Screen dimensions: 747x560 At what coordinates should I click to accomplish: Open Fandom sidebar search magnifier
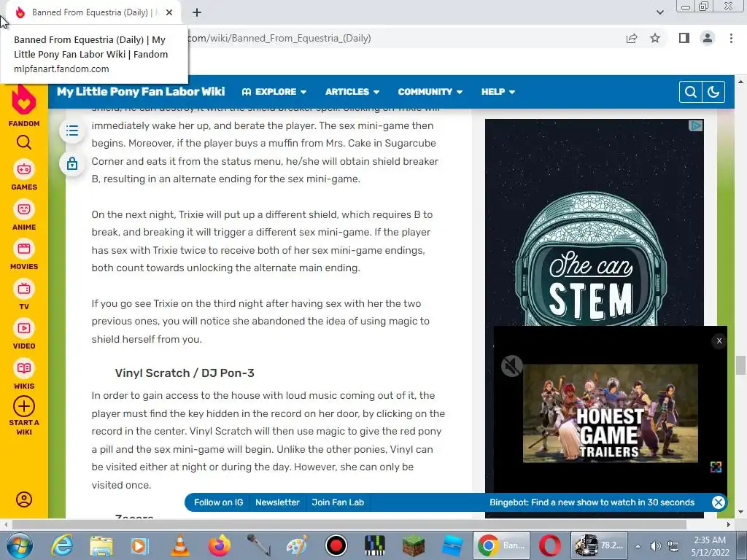[x=24, y=142]
